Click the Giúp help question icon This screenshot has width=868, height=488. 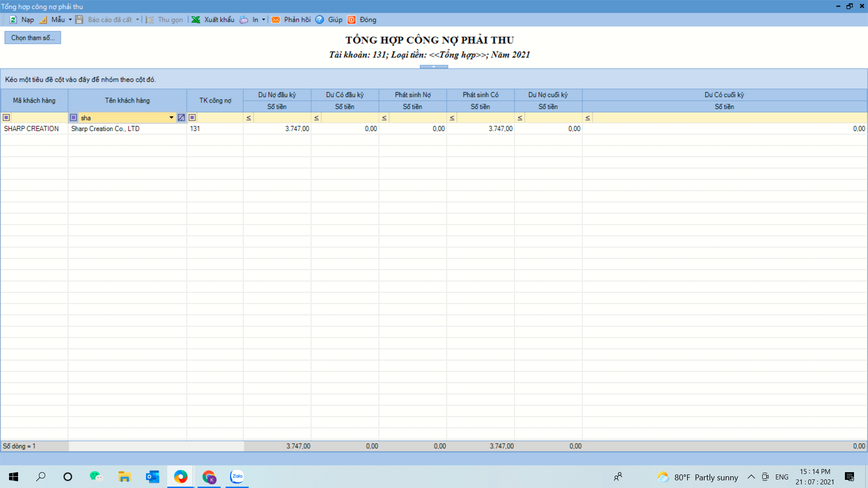click(x=320, y=19)
